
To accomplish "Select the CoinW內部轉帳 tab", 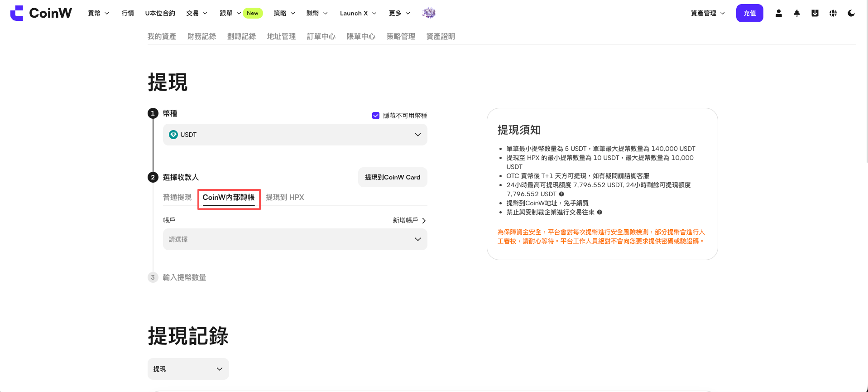I will tap(229, 198).
